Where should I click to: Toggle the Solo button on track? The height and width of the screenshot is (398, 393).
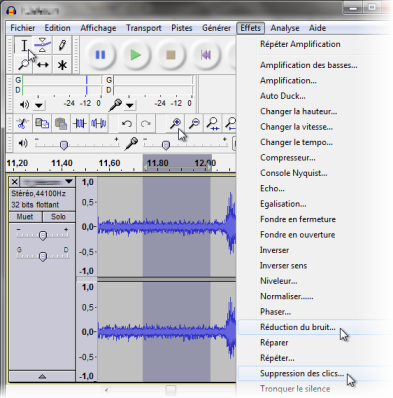[x=59, y=217]
